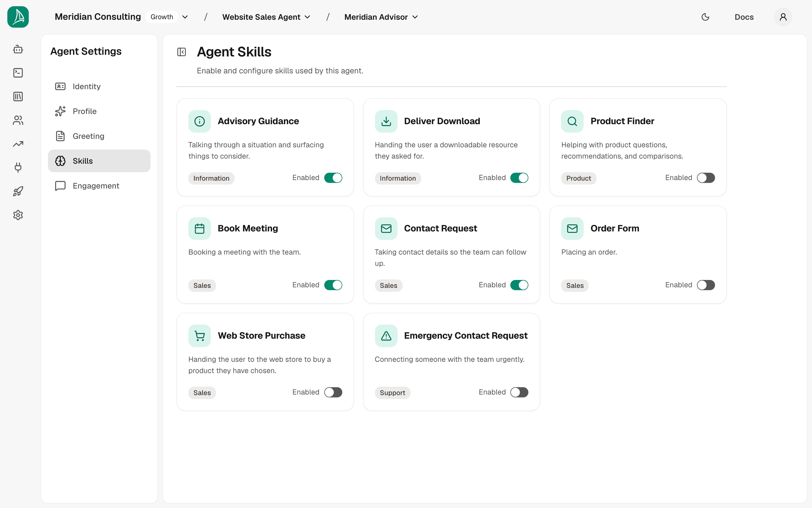
Task: Open the Meridian Advisor dropdown
Action: pyautogui.click(x=381, y=17)
